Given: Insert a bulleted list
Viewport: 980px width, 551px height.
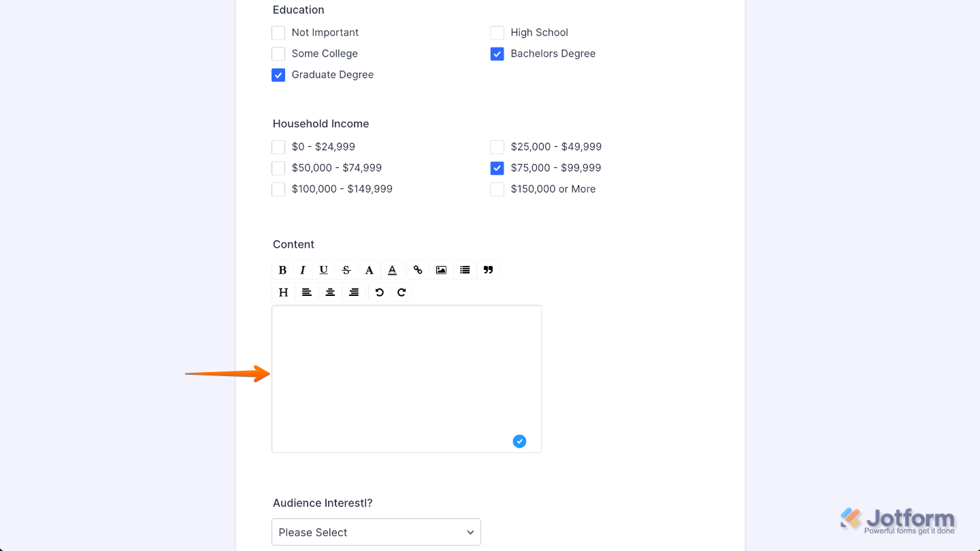Looking at the screenshot, I should [x=465, y=269].
